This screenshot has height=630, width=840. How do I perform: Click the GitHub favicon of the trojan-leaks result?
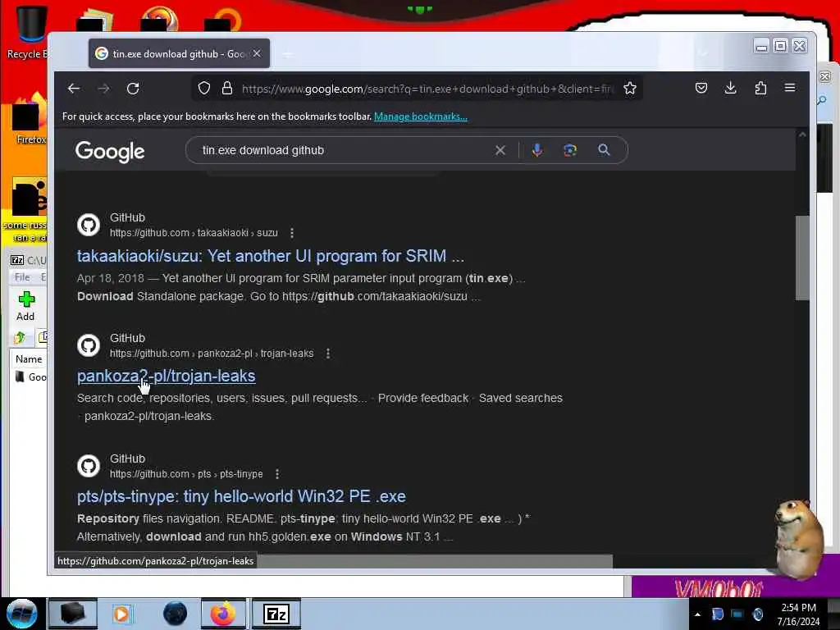coord(89,345)
